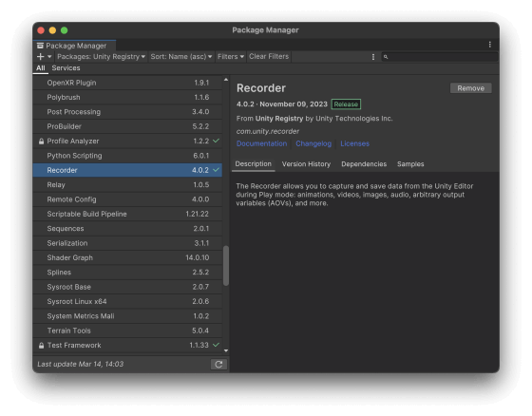532x416 pixels.
Task: Open Recorder Licenses link
Action: point(354,143)
